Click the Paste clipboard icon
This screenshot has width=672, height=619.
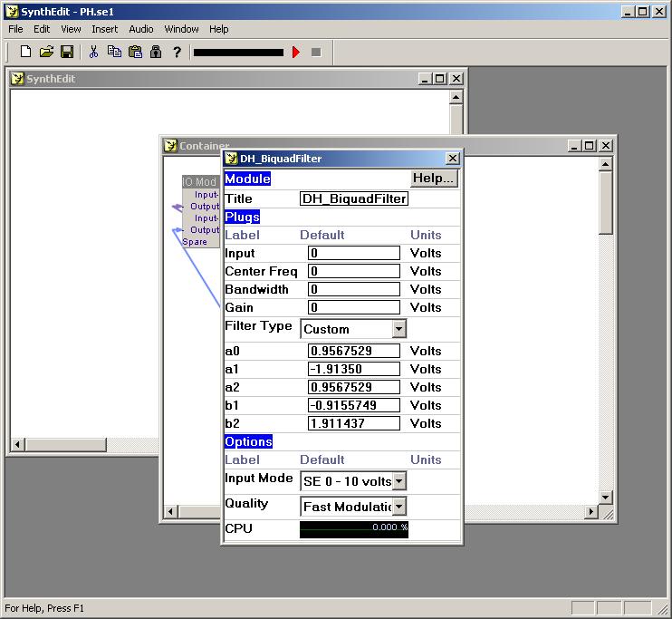[x=136, y=52]
